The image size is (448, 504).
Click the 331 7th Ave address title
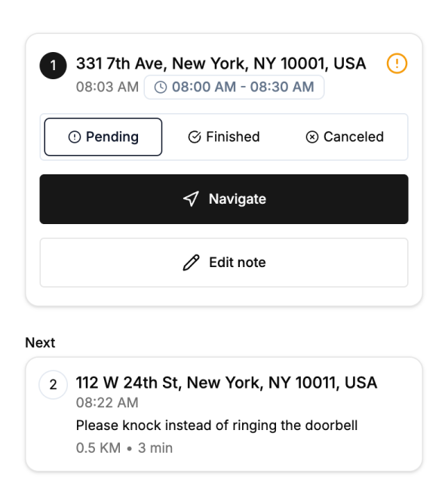[221, 63]
